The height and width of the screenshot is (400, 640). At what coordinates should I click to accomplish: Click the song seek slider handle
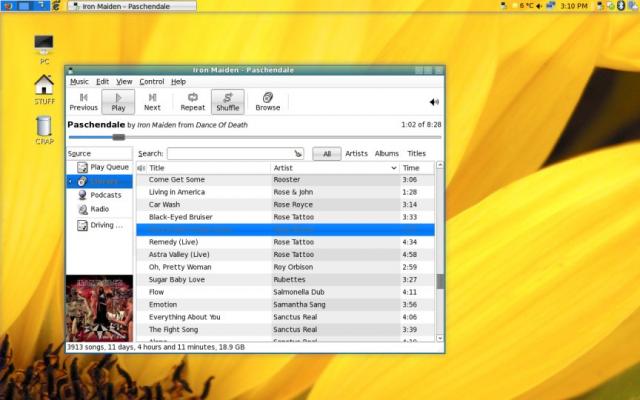click(119, 137)
